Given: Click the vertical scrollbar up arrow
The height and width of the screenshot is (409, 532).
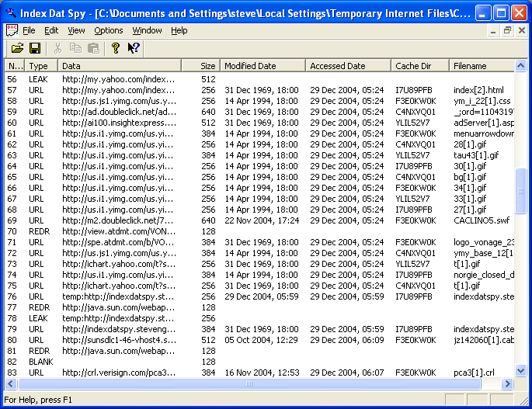Looking at the screenshot, I should click(520, 65).
